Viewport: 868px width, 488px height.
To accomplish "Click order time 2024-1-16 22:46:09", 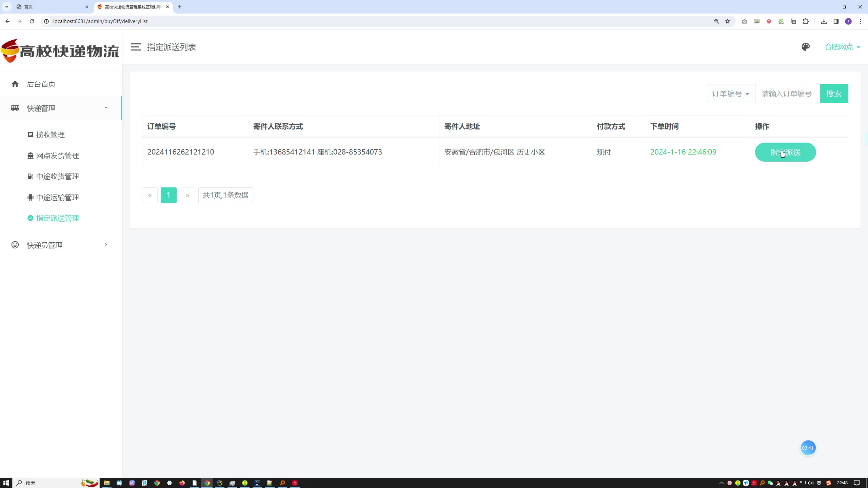I will point(683,152).
